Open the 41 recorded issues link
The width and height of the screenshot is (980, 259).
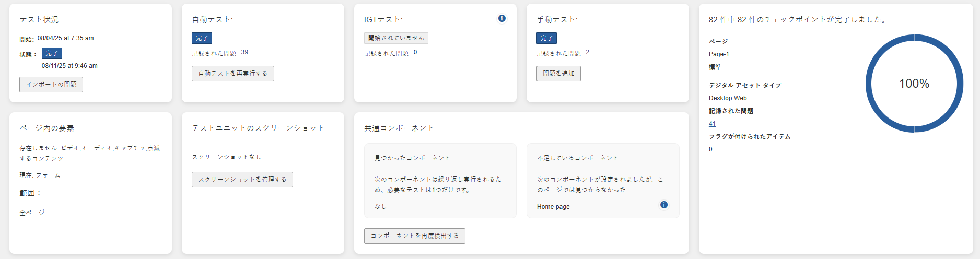(712, 124)
